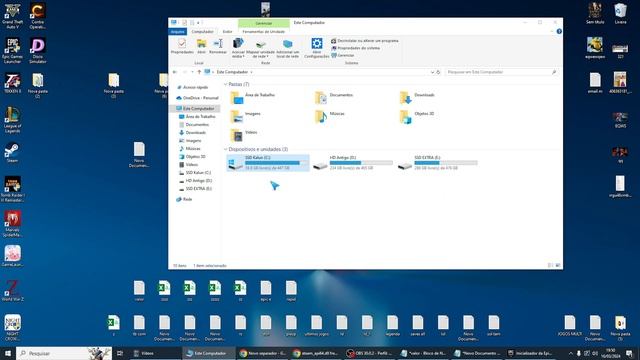Open Task View on the taskbar
640x360 pixels.
click(120, 353)
